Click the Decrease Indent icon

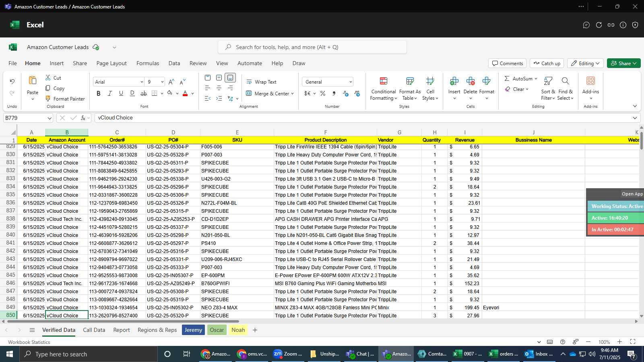(x=208, y=98)
